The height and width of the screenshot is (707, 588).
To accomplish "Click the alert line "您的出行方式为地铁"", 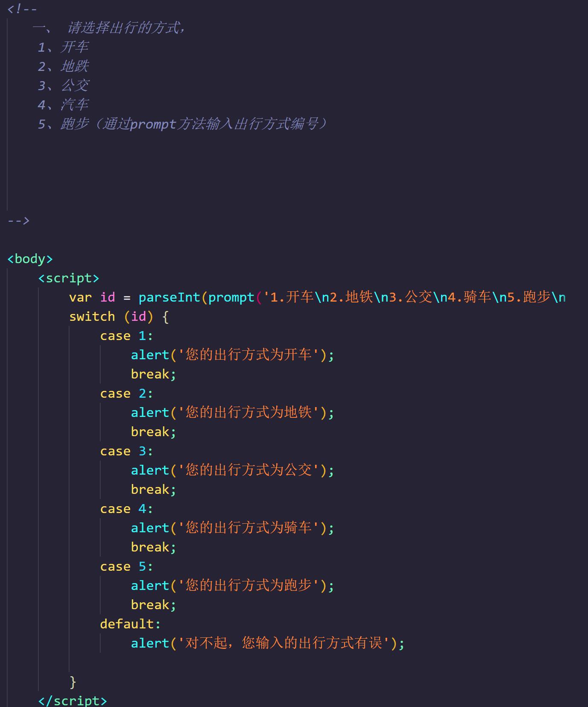I will (x=233, y=413).
